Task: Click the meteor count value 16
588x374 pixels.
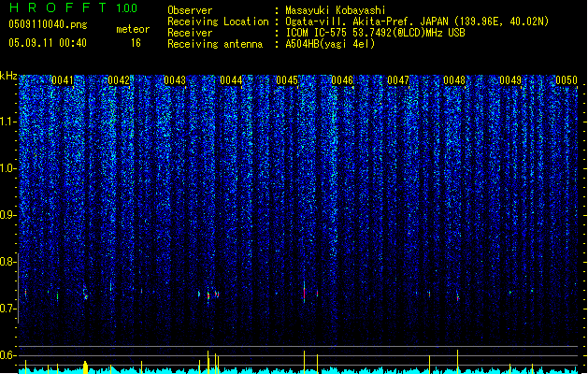Action: pyautogui.click(x=136, y=43)
